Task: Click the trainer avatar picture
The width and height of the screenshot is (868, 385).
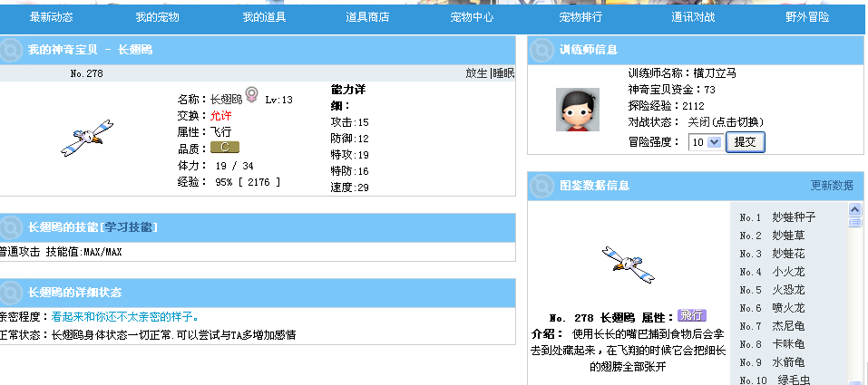Action: 578,110
